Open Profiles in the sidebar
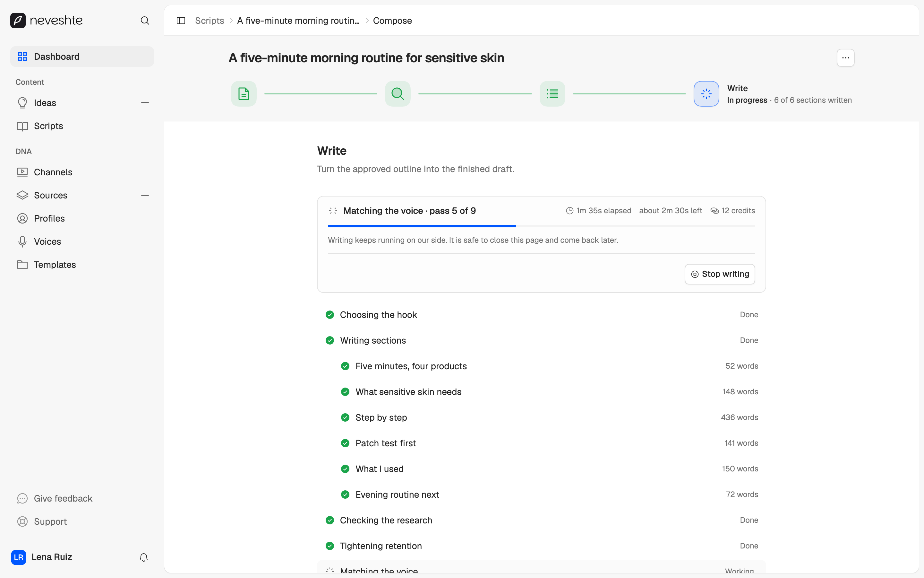Screen dimensions: 924x578 click(x=82, y=219)
